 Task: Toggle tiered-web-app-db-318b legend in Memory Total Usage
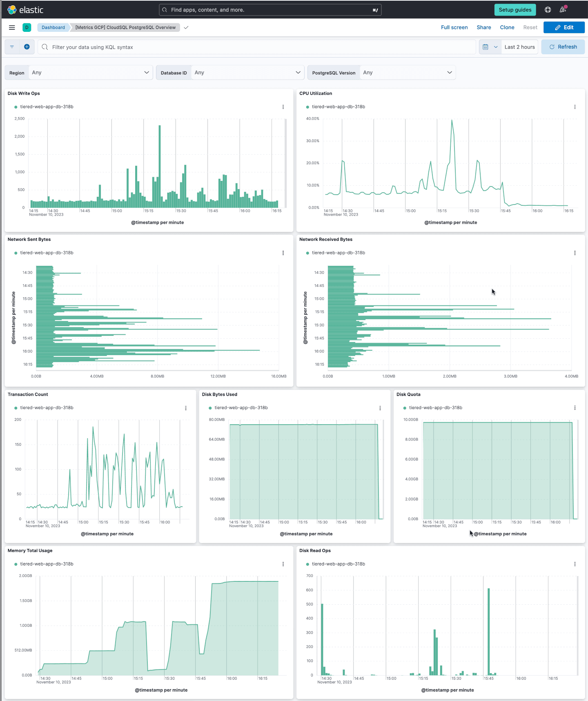pyautogui.click(x=44, y=564)
